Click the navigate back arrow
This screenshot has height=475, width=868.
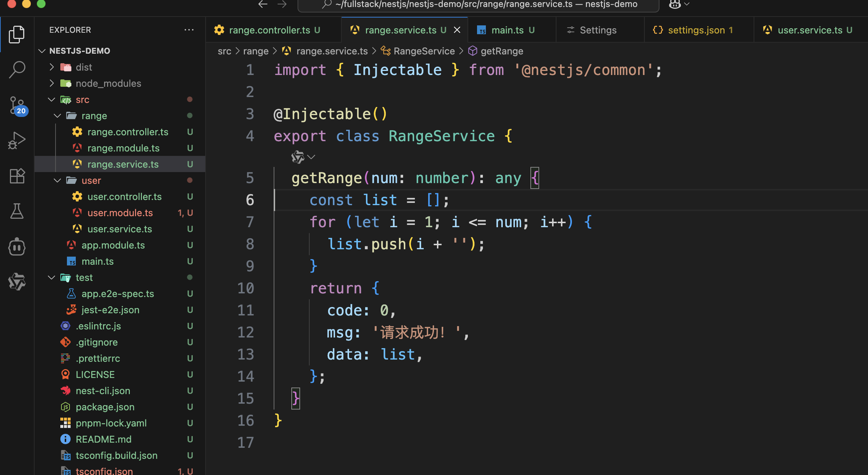click(x=263, y=4)
